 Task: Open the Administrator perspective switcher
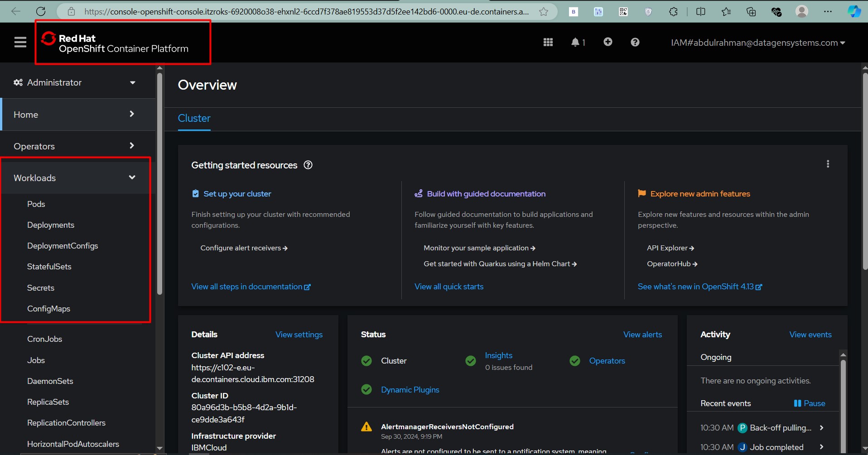coord(75,82)
